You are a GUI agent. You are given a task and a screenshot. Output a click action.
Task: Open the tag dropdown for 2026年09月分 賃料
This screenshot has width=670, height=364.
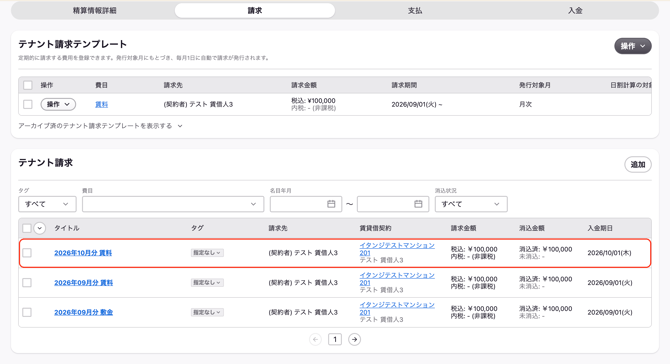(207, 283)
